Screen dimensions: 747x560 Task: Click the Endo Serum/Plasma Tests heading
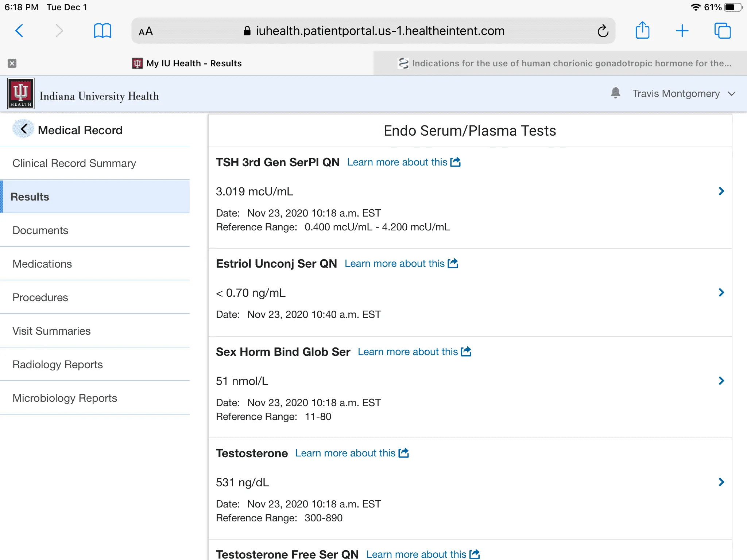click(x=470, y=131)
